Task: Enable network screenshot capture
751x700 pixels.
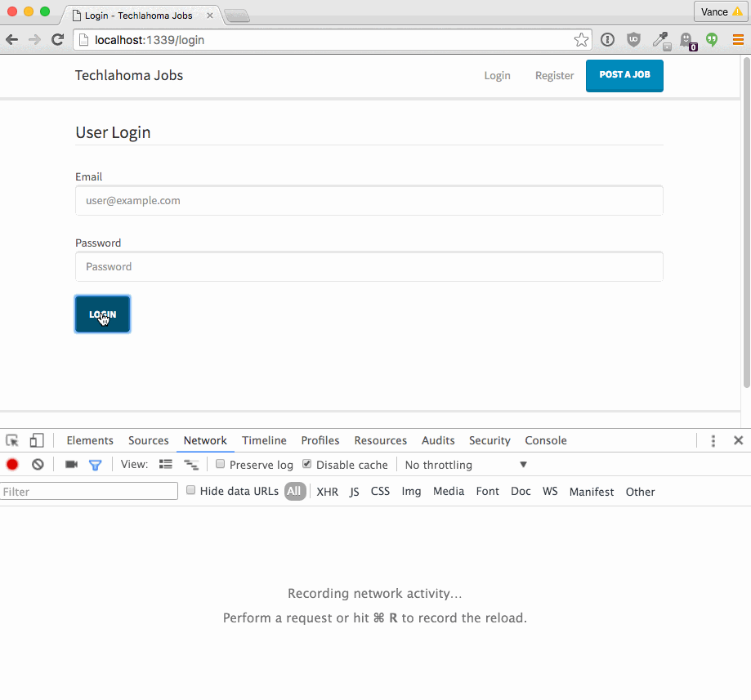Action: click(70, 464)
